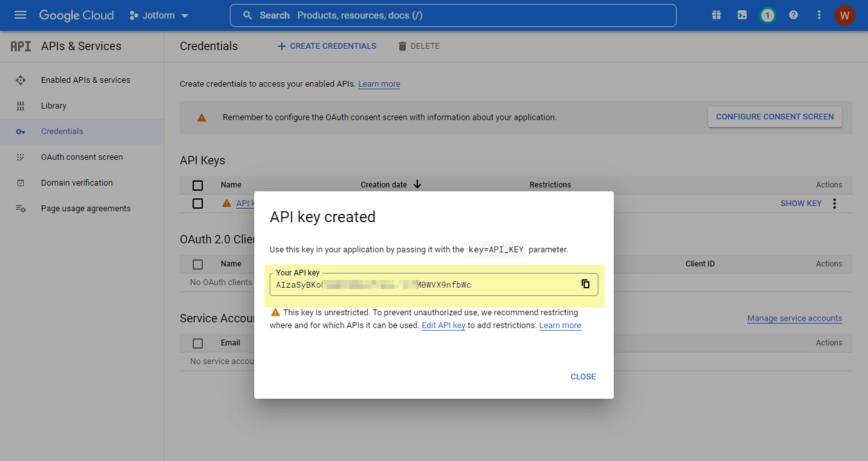The height and width of the screenshot is (461, 868).
Task: Open the Create Credentials dropdown
Action: (x=327, y=46)
